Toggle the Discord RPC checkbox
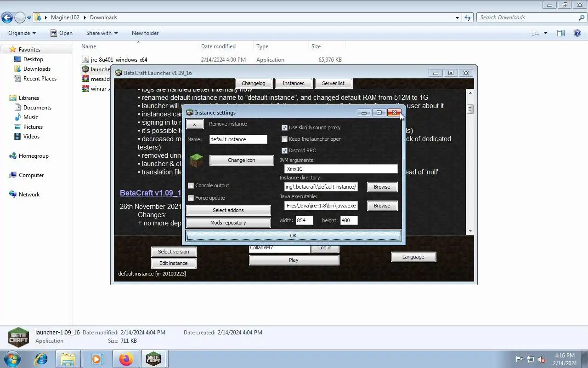The image size is (588, 368). pyautogui.click(x=284, y=150)
